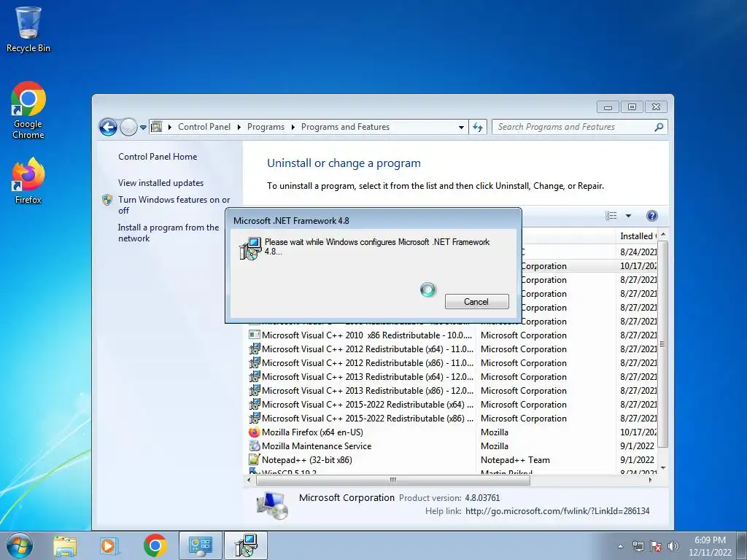
Task: Select Programs in the breadcrumb
Action: tap(266, 127)
